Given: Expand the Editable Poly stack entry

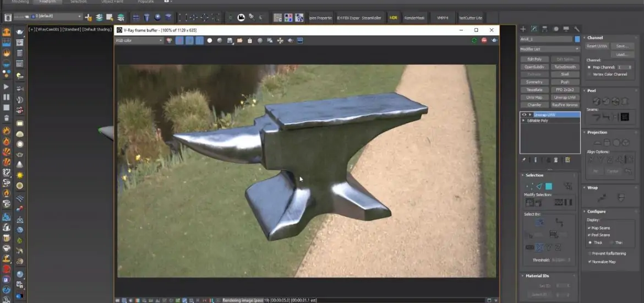Looking at the screenshot, I should click(524, 120).
